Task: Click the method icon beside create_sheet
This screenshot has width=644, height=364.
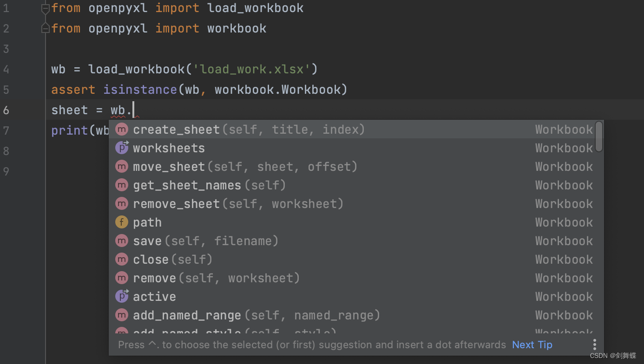Action: click(x=121, y=130)
